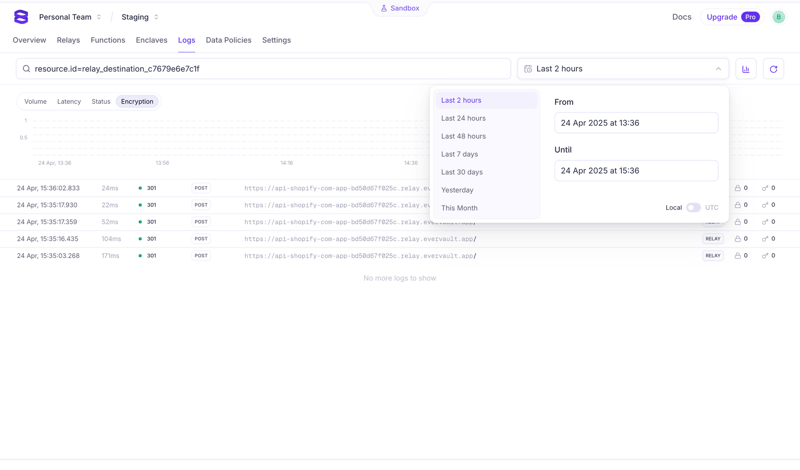
Task: Click the Until date field
Action: [636, 171]
